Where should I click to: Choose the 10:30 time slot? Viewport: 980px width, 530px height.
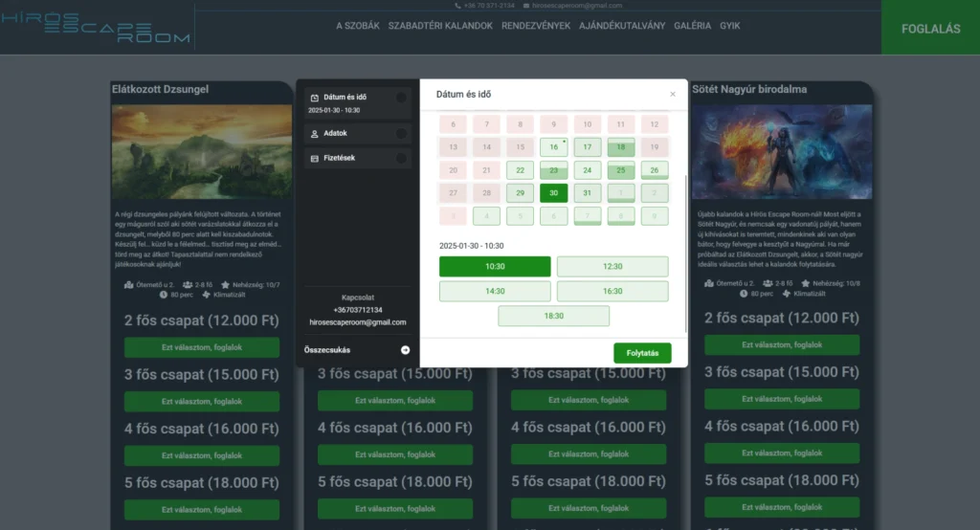coord(495,266)
